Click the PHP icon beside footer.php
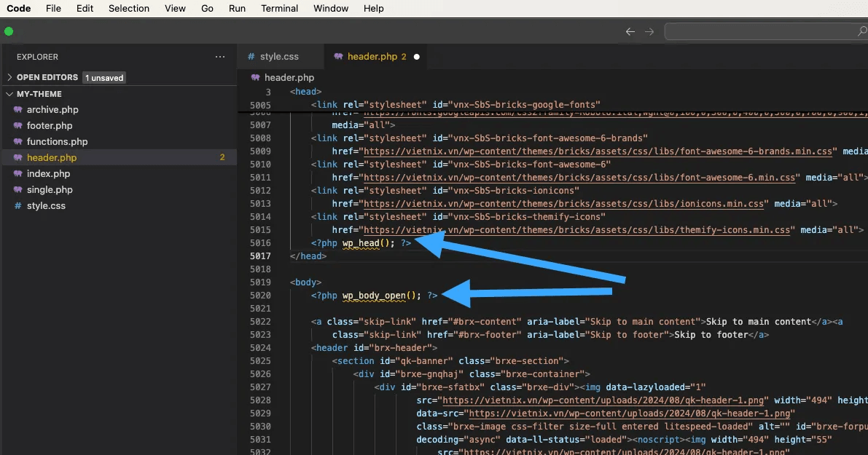The height and width of the screenshot is (455, 868). (17, 125)
